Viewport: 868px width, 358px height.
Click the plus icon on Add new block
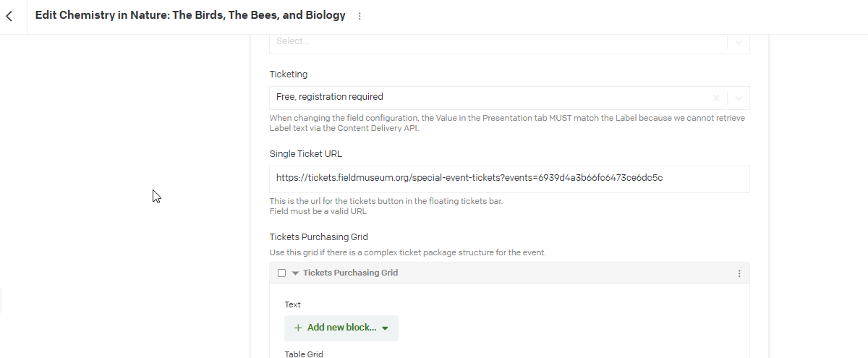click(298, 328)
